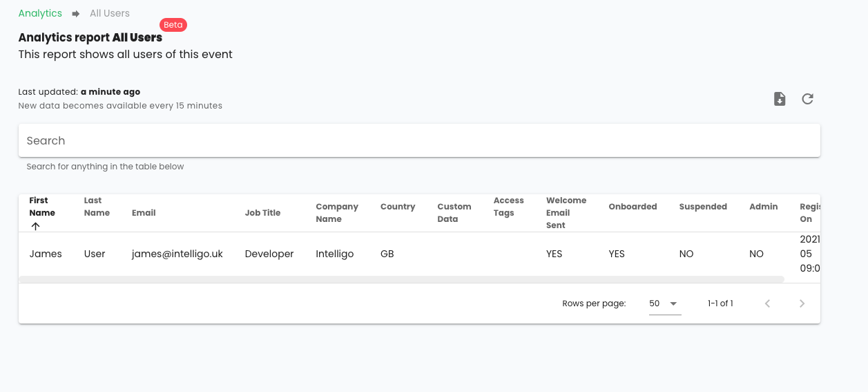
Task: Refresh the analytics report data
Action: 807,99
